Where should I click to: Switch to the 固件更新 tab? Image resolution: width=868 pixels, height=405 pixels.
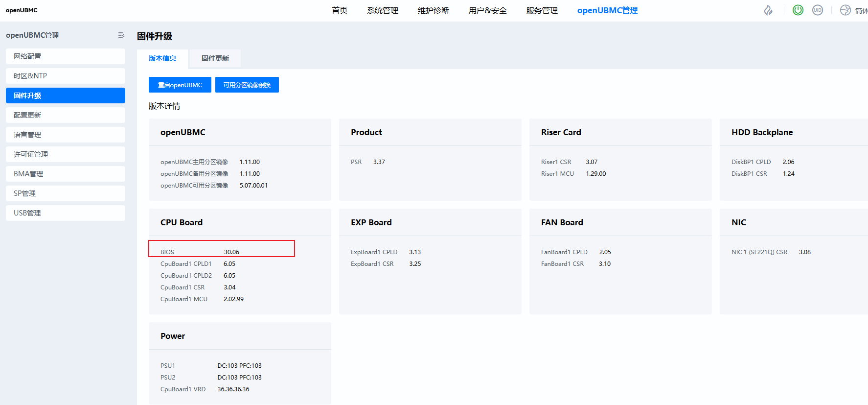point(215,58)
